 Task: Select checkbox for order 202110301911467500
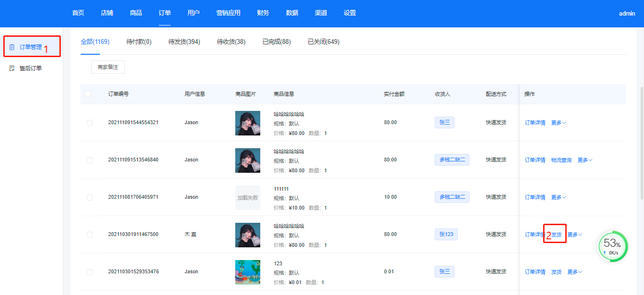(90, 235)
